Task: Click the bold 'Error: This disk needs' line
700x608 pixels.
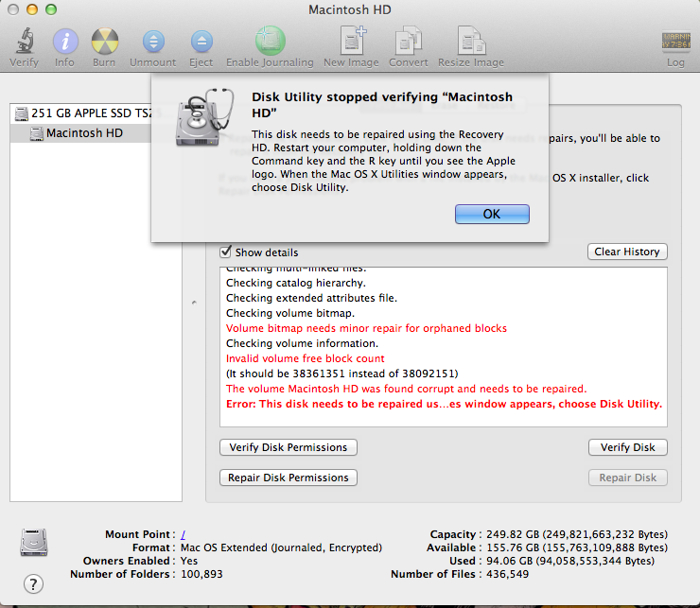Action: tap(445, 404)
